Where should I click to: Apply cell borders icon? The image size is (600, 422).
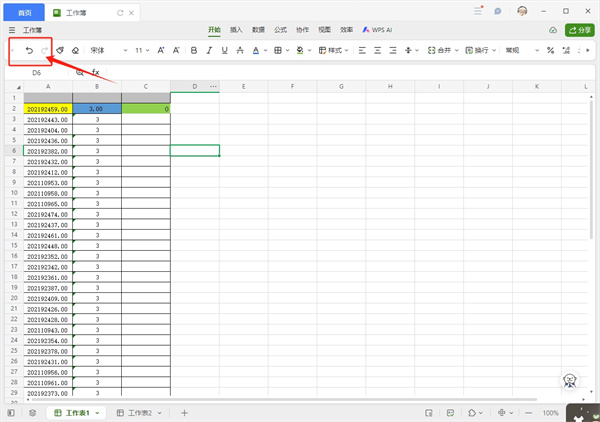click(x=278, y=50)
